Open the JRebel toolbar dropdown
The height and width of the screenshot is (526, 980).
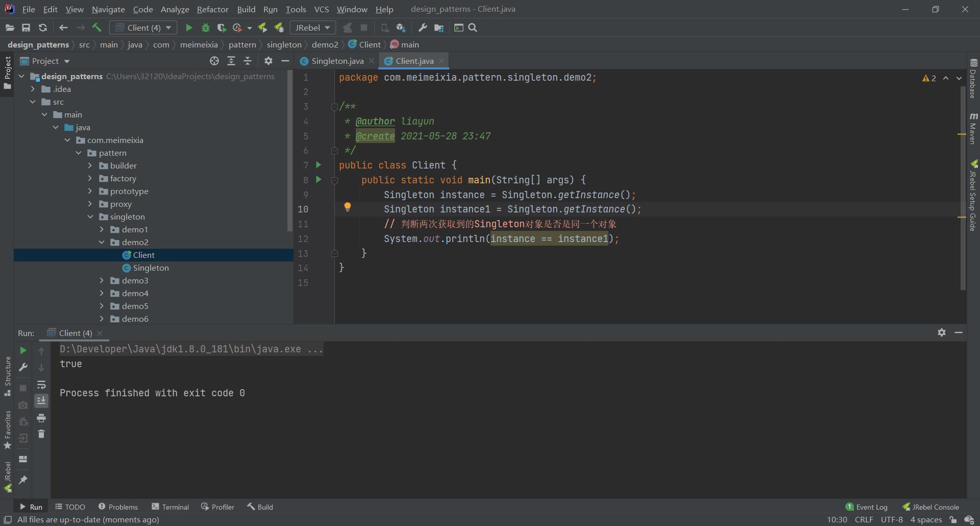(x=313, y=28)
